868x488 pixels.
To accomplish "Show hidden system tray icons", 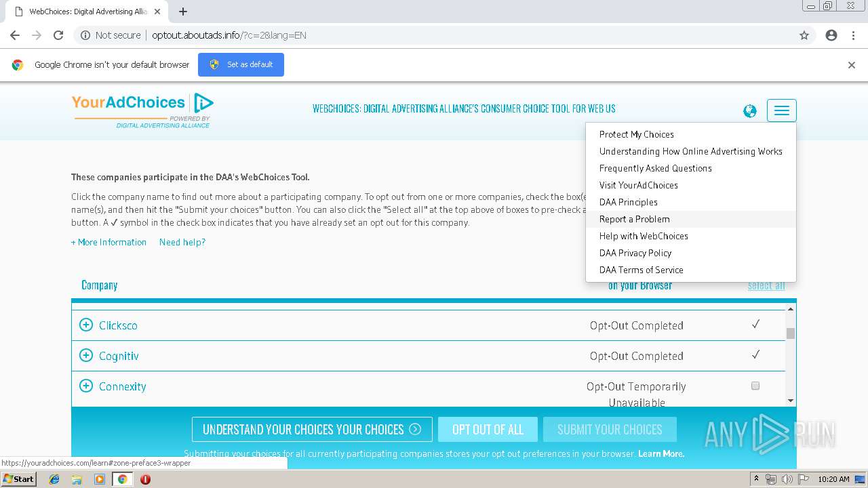I will [757, 479].
